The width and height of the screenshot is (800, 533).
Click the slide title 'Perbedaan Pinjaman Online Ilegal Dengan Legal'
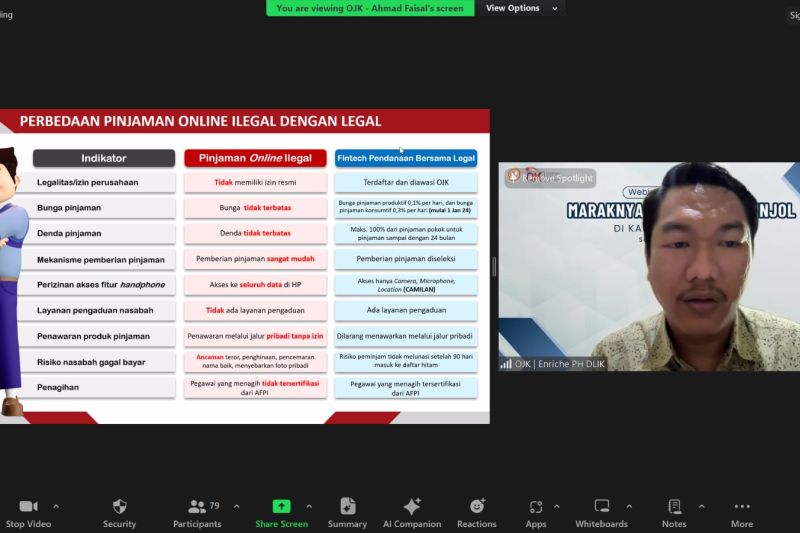pyautogui.click(x=200, y=121)
